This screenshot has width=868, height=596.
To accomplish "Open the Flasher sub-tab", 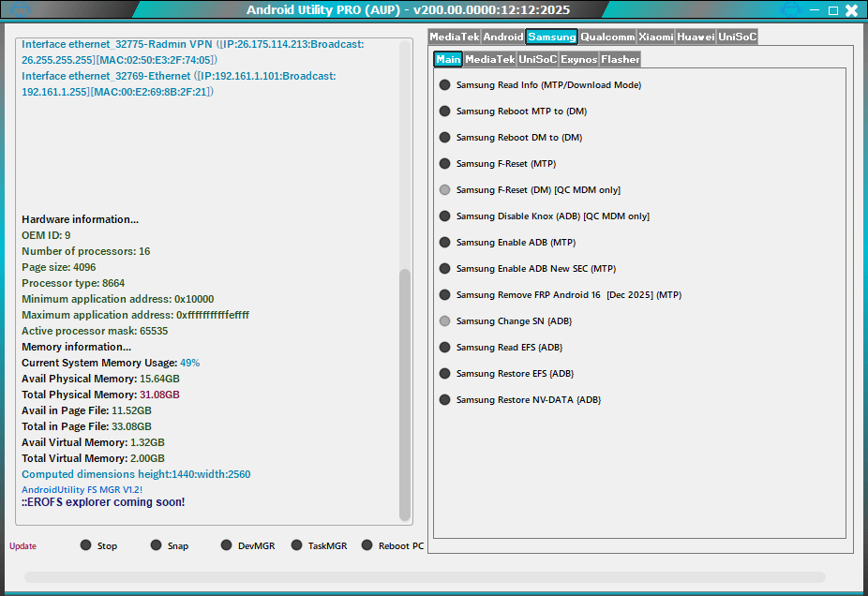I will pyautogui.click(x=620, y=58).
